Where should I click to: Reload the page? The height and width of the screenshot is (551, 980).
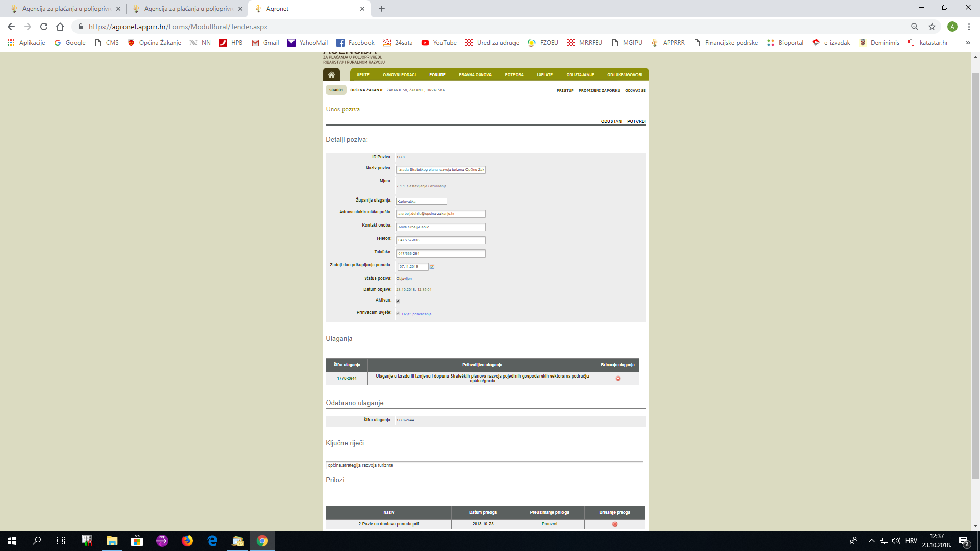[44, 27]
